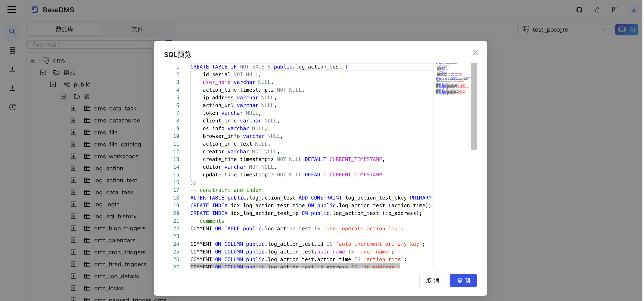Open the user avatar menu
The height and width of the screenshot is (301, 644).
[x=633, y=10]
